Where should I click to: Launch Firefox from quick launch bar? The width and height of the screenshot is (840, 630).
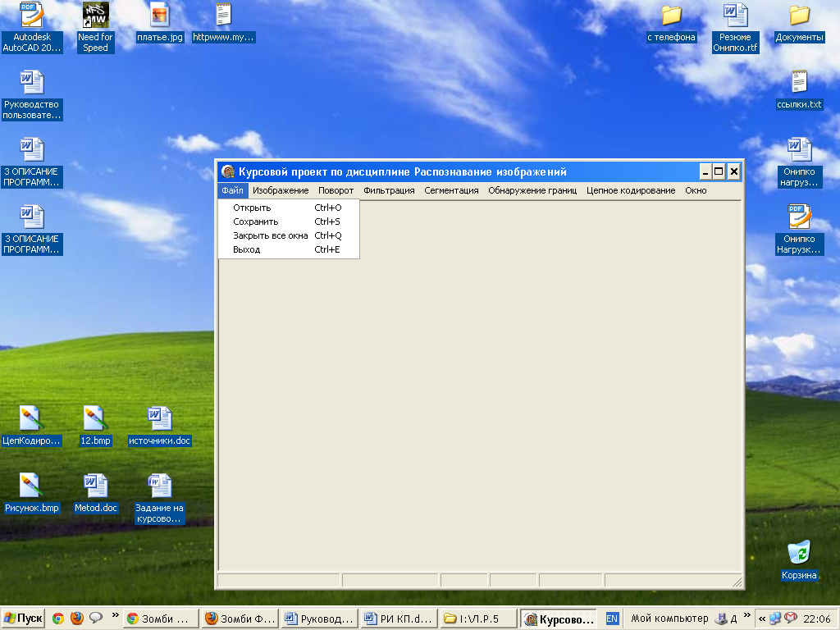pos(77,619)
